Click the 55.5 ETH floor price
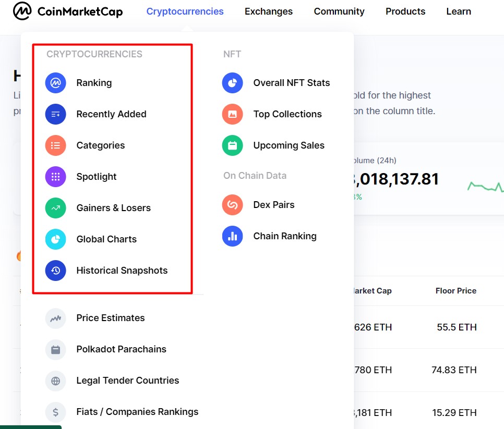Image resolution: width=504 pixels, height=429 pixels. pos(457,327)
